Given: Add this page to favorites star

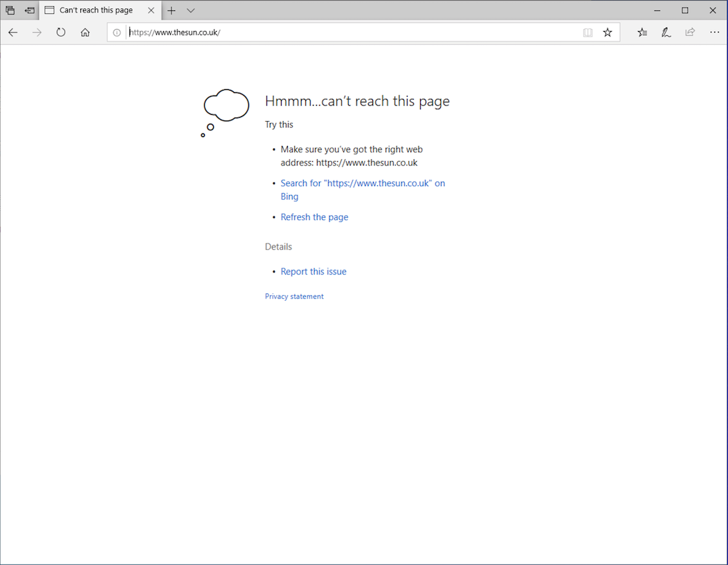Looking at the screenshot, I should point(608,33).
